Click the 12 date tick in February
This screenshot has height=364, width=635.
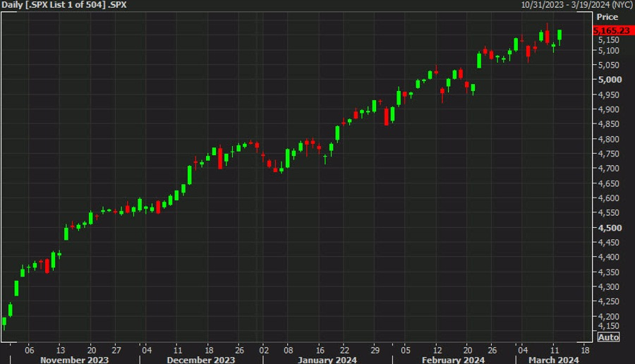point(437,350)
